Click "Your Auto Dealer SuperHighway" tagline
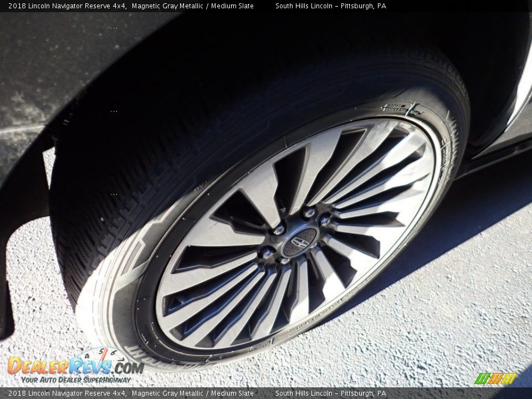This screenshot has width=532, height=399. point(76,380)
